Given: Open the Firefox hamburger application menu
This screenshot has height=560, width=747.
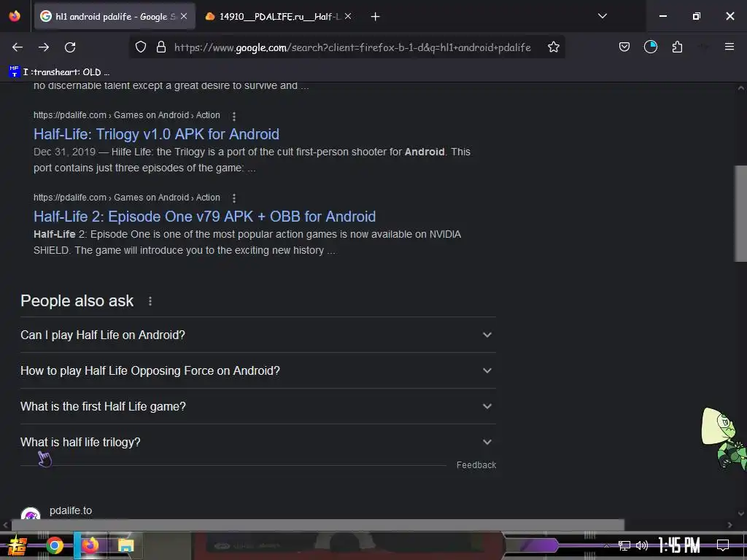Looking at the screenshot, I should tap(729, 47).
